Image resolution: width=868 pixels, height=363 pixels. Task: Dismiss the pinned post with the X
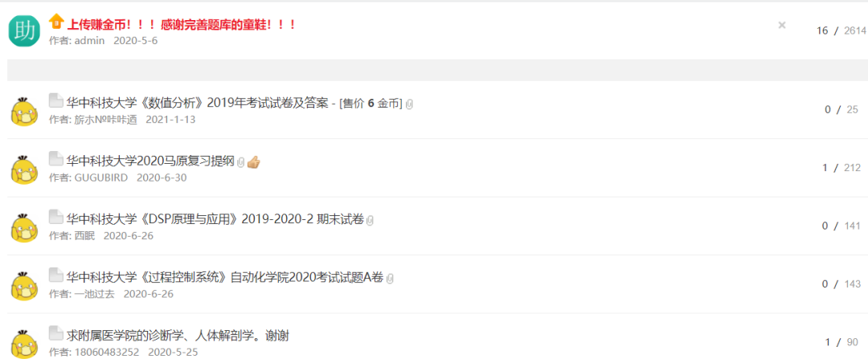(x=782, y=25)
